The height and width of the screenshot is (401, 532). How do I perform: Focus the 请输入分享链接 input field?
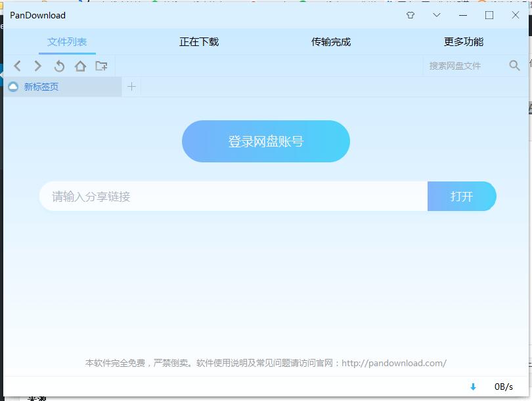pyautogui.click(x=233, y=197)
